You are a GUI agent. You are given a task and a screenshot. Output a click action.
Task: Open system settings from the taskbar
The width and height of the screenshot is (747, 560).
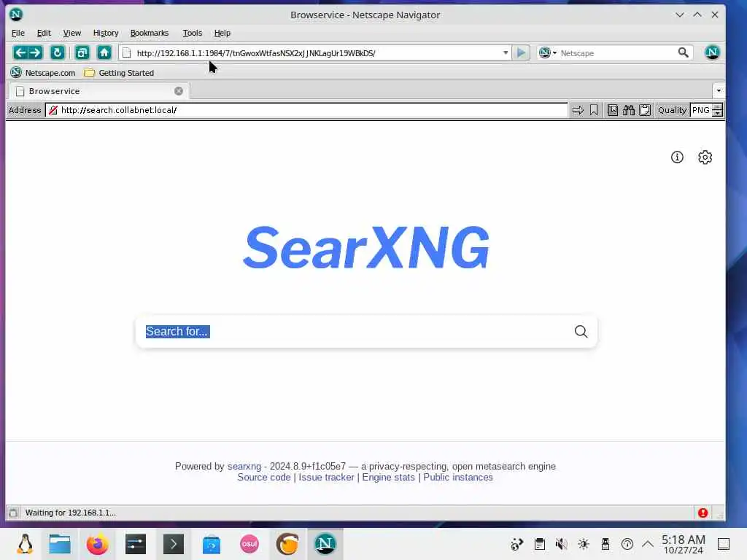(135, 544)
